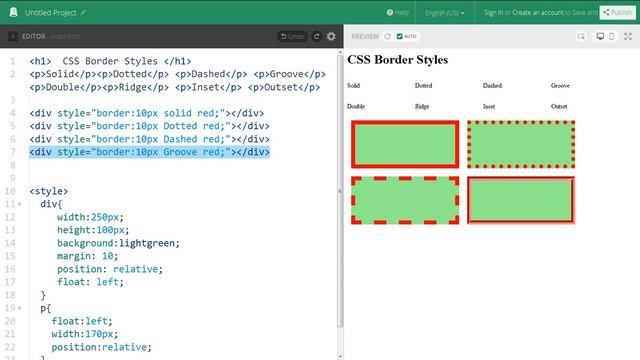Click Create an account link

(x=538, y=13)
